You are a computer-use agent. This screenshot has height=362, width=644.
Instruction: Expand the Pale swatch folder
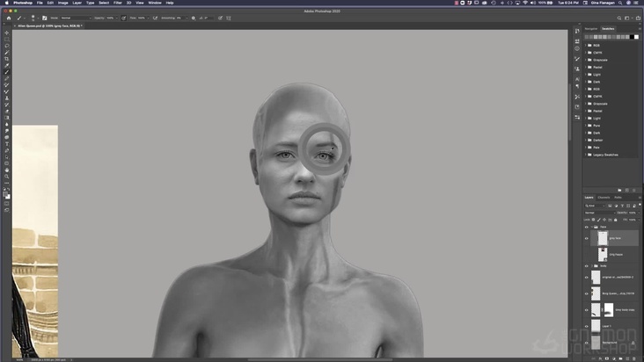pos(586,148)
